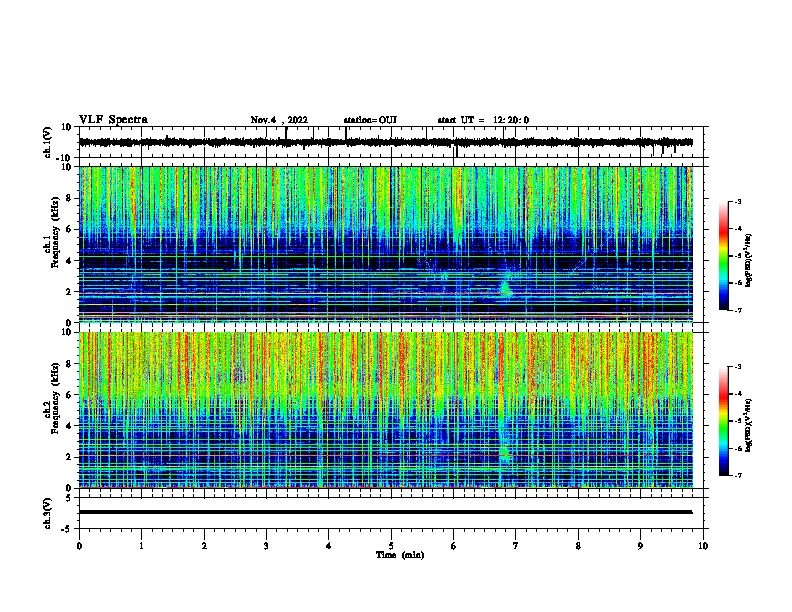Select the "Nov.4 , 2022" date label
792x612 pixels.
point(279,120)
